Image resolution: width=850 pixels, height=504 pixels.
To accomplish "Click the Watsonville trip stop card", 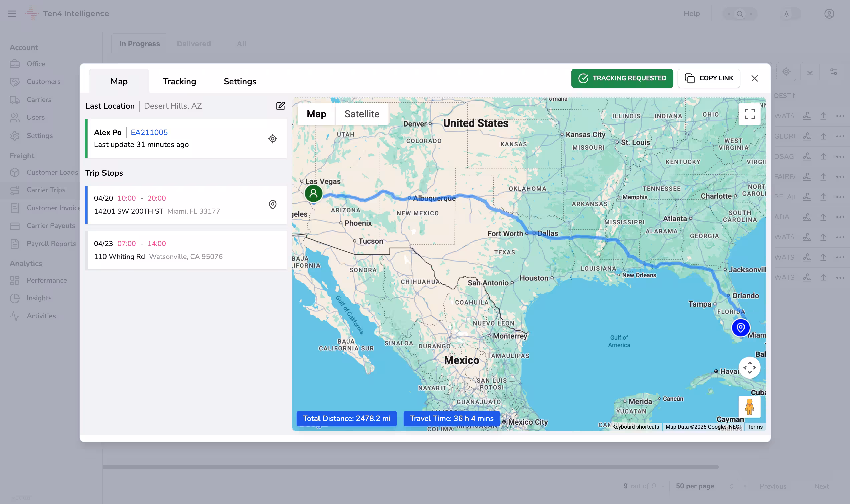I will pos(186,250).
